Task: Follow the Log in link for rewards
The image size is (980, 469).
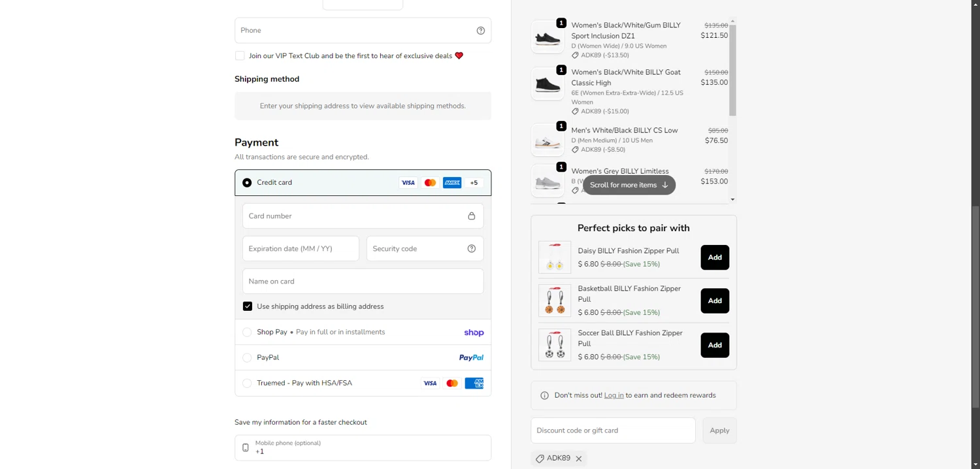Action: 613,395
